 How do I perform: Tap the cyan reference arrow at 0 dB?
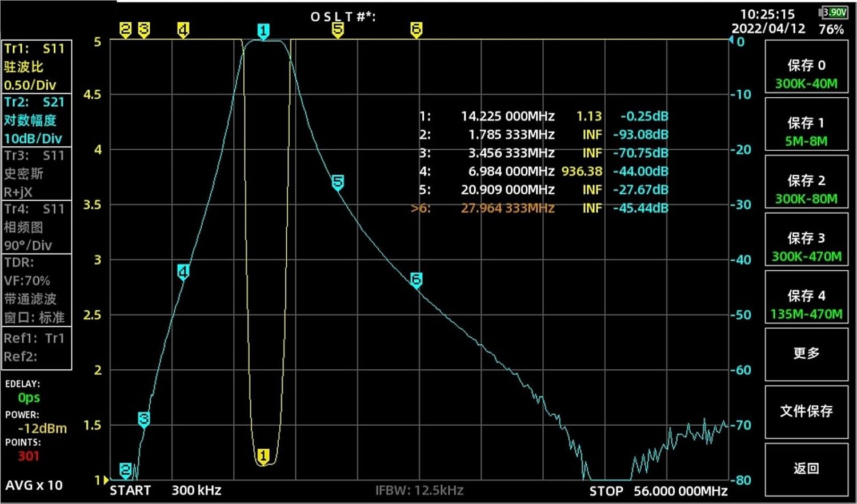click(x=731, y=40)
